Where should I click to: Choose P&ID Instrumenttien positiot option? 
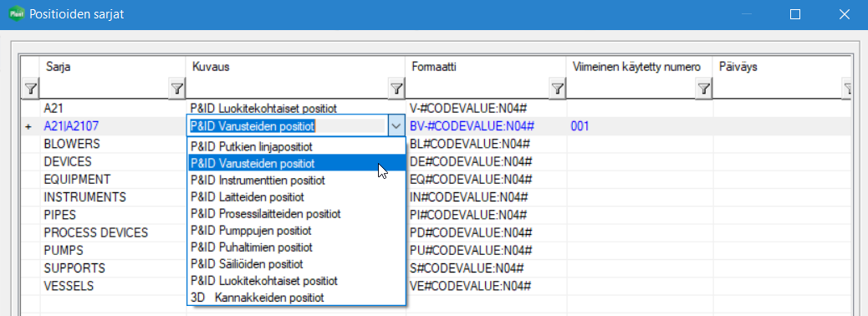[296, 181]
